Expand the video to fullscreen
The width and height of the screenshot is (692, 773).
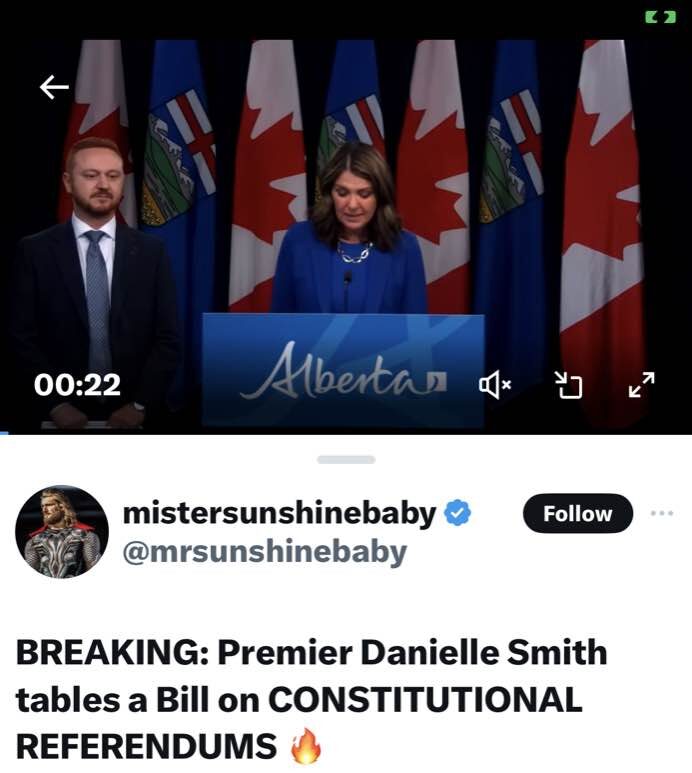pyautogui.click(x=642, y=385)
